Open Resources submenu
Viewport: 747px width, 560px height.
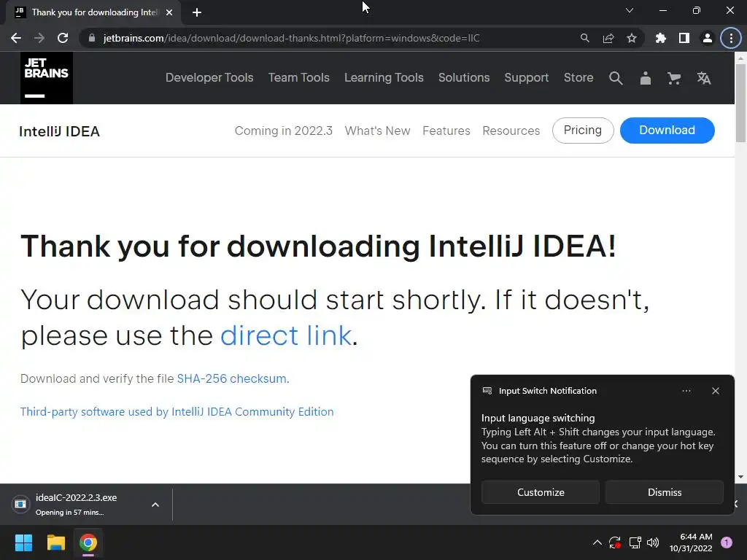(x=511, y=131)
